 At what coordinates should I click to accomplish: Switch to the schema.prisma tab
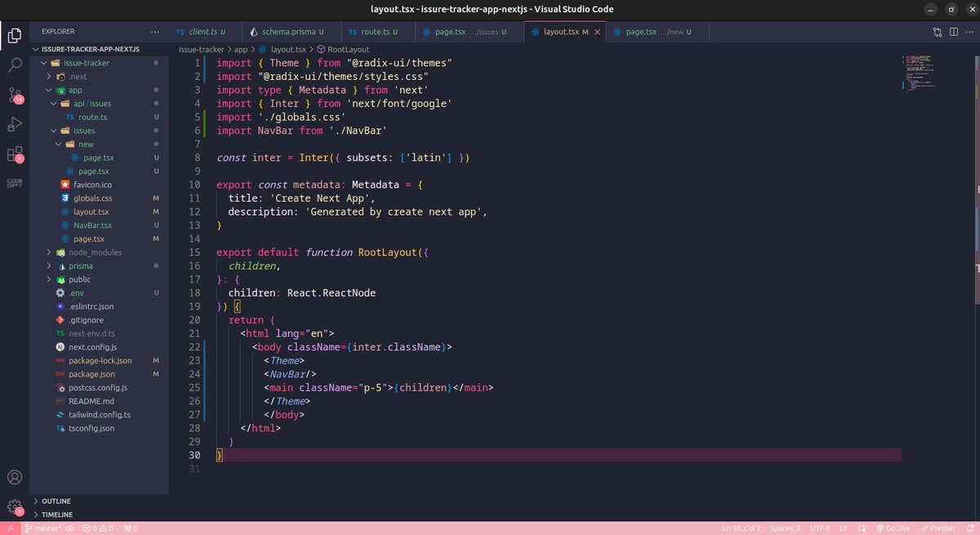(292, 32)
